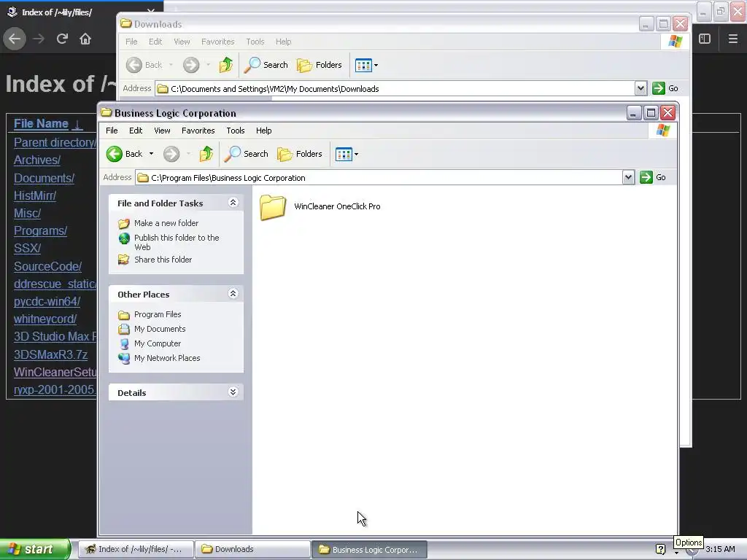The image size is (747, 560).
Task: Click Forward arrow in Business Logic Corporation window
Action: 171,154
